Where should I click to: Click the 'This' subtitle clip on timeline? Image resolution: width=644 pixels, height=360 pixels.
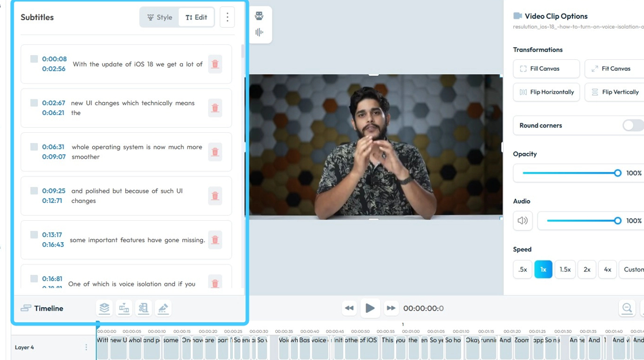pyautogui.click(x=388, y=347)
